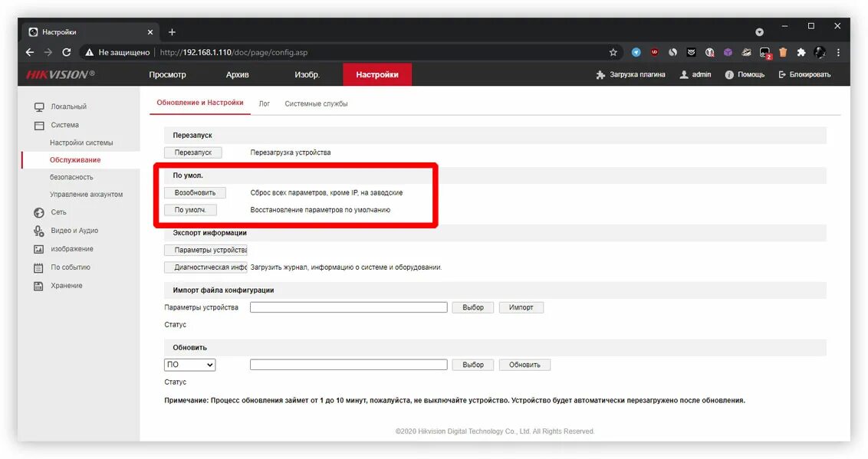Click the browser forward arrow
This screenshot has width=868, height=459.
[x=48, y=52]
